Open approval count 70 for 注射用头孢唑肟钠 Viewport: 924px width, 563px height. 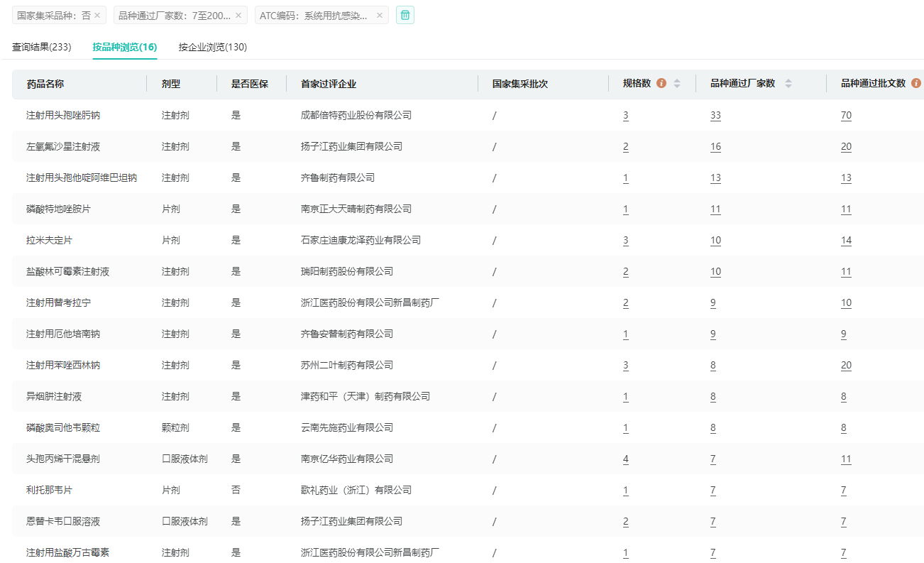coord(846,115)
